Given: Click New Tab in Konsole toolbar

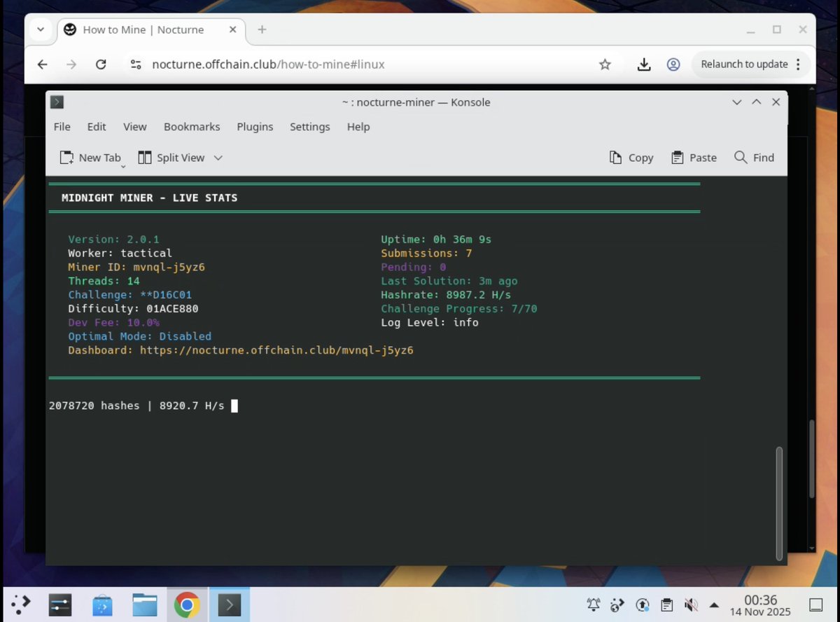Looking at the screenshot, I should tap(90, 158).
